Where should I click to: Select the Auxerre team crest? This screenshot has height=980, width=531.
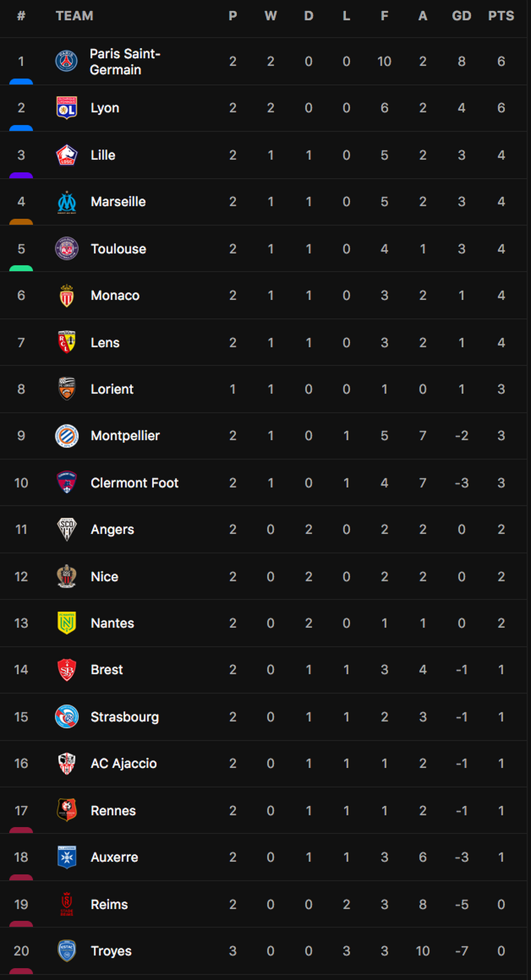pyautogui.click(x=67, y=857)
